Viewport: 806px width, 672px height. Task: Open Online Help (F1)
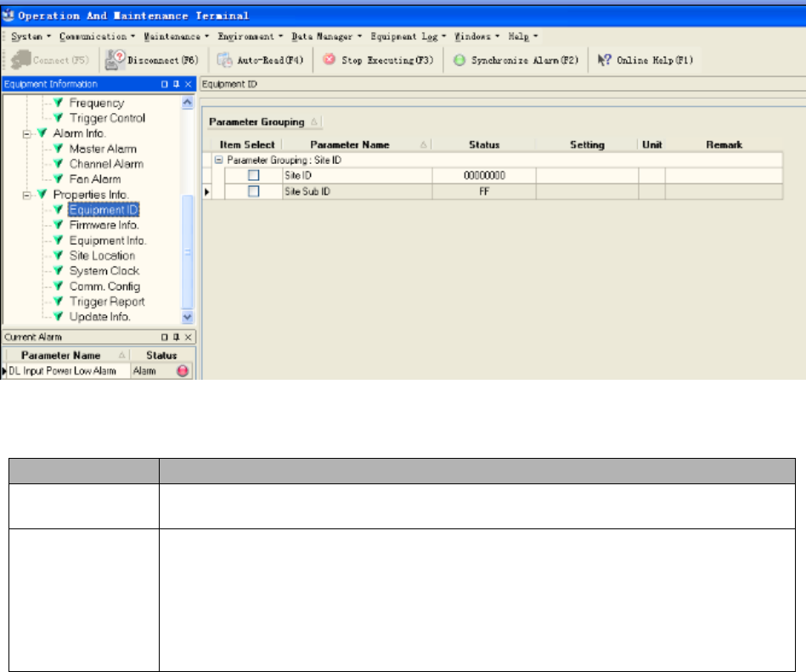645,60
